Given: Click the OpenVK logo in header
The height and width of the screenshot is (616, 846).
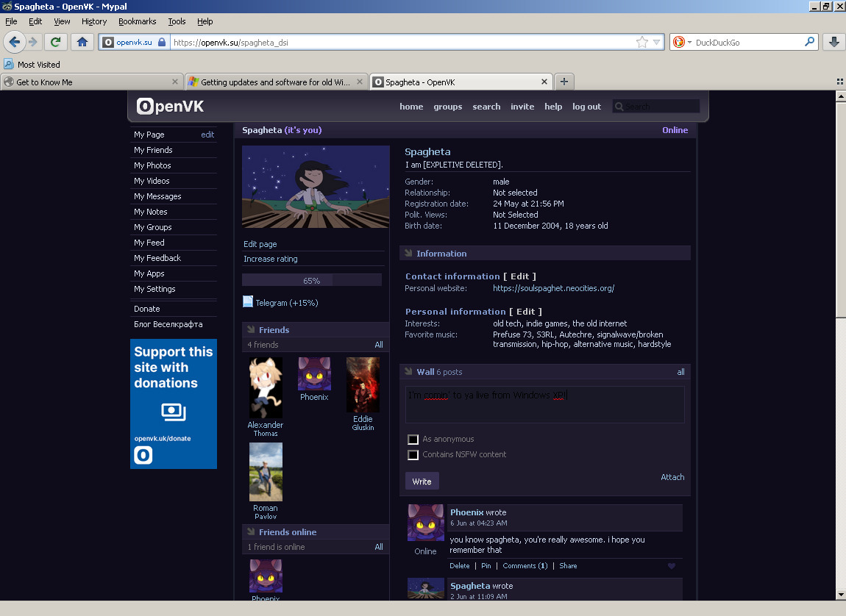Looking at the screenshot, I should click(171, 107).
